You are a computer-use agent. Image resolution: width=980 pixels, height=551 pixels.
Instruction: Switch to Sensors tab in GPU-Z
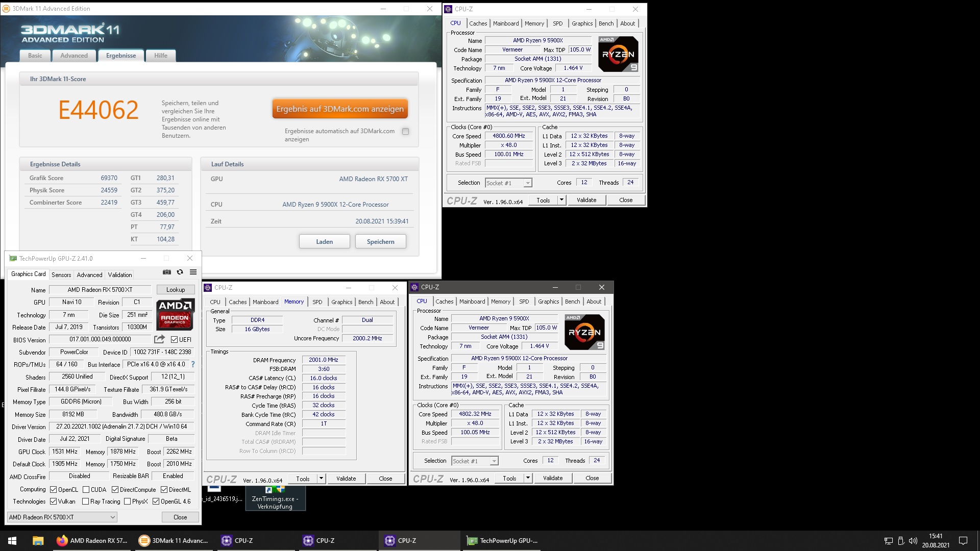[x=61, y=274]
